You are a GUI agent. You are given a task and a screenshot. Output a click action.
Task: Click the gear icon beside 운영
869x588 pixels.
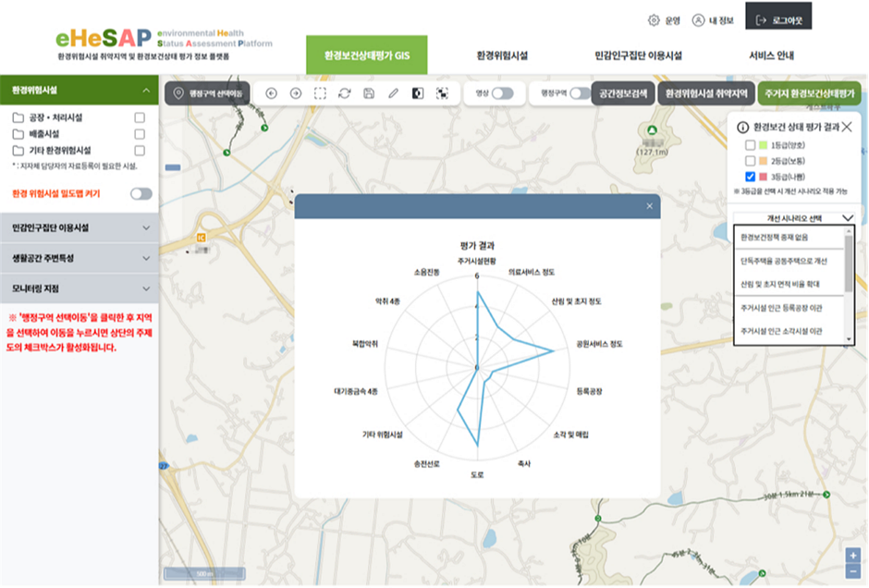point(654,20)
